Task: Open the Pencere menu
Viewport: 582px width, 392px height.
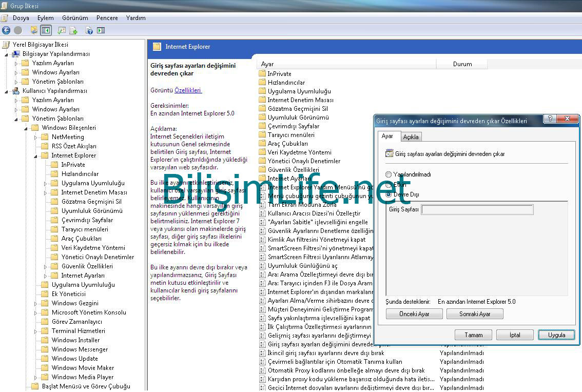Action: 107,18
